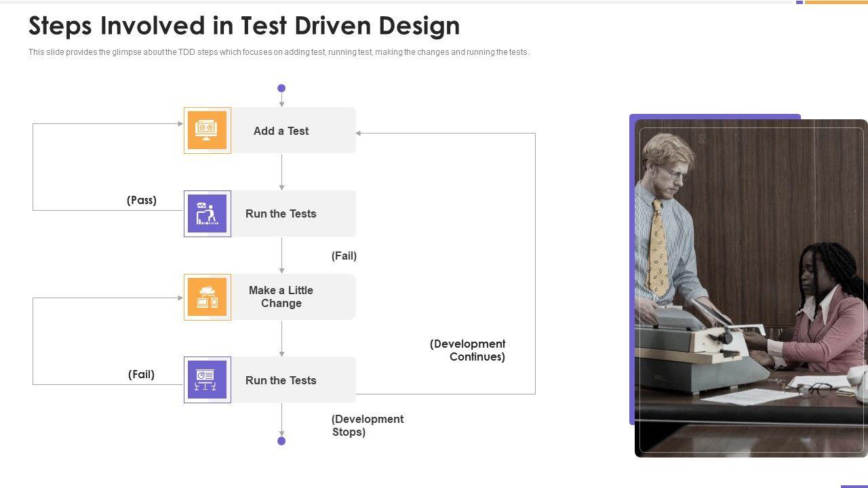Select the purple person icon beside first Run the Tests

[x=207, y=213]
